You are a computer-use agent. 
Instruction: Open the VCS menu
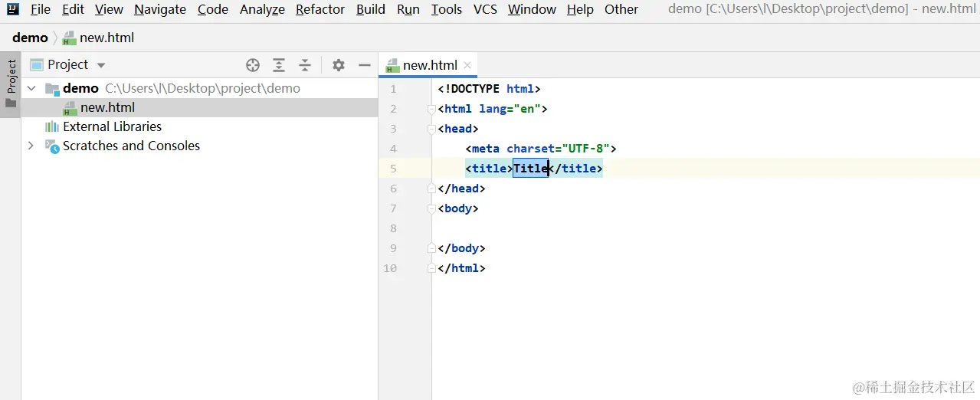485,9
